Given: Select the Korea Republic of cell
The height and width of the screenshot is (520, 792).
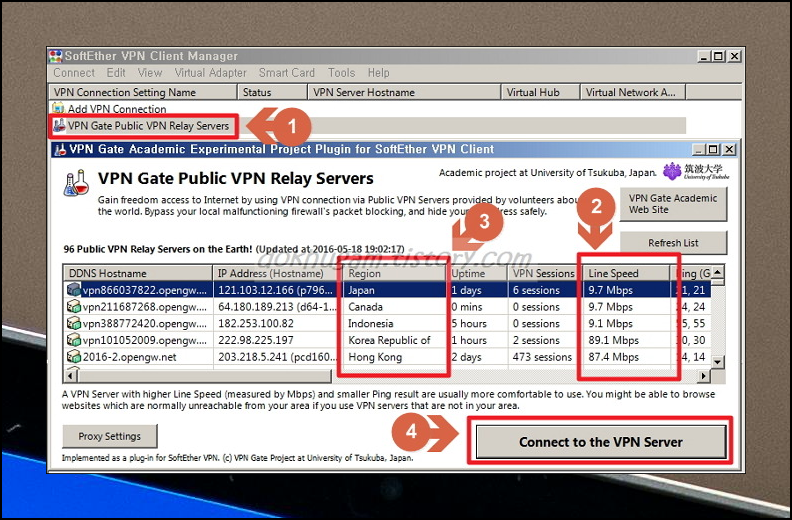Looking at the screenshot, I should [x=394, y=340].
